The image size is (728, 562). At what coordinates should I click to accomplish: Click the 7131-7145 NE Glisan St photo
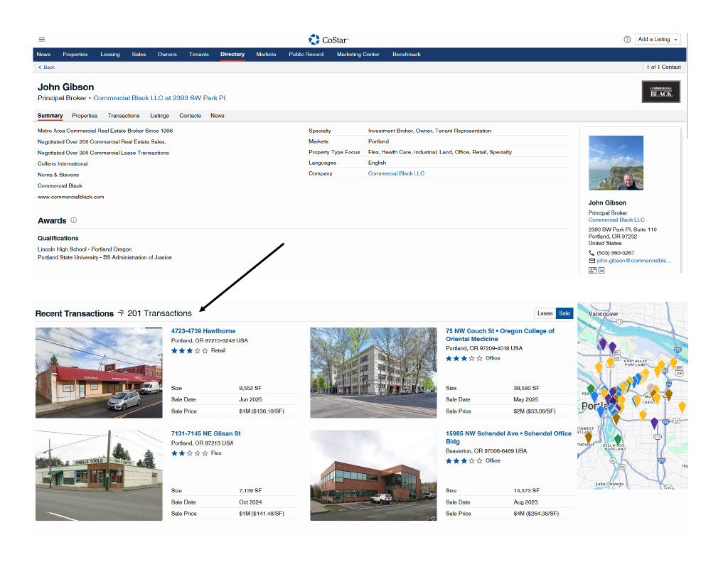tap(99, 475)
